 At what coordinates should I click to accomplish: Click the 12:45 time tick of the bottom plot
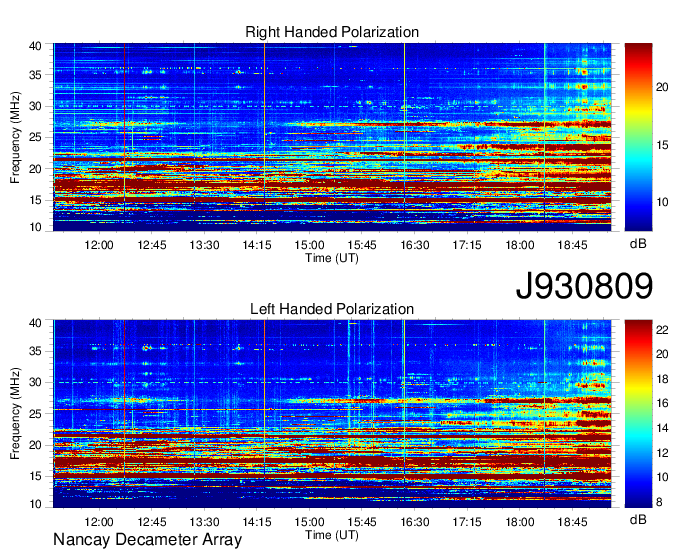[x=152, y=522]
